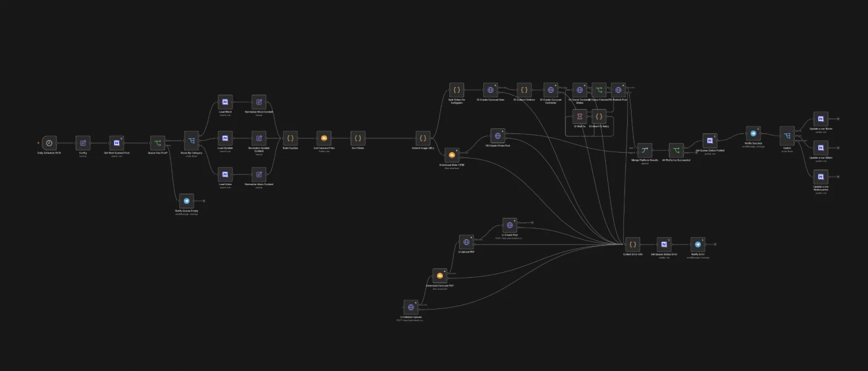Open the Collect Image URLs code node

point(423,138)
